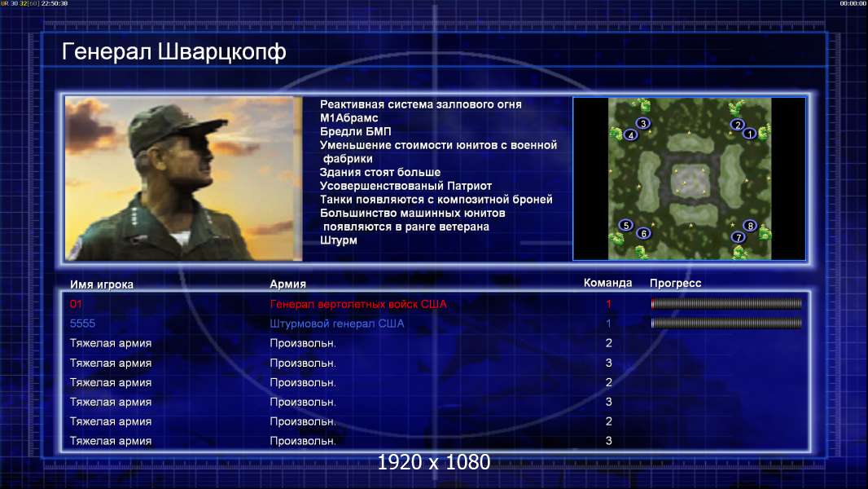Click the '00:00:00' timer at top right

[x=853, y=3]
